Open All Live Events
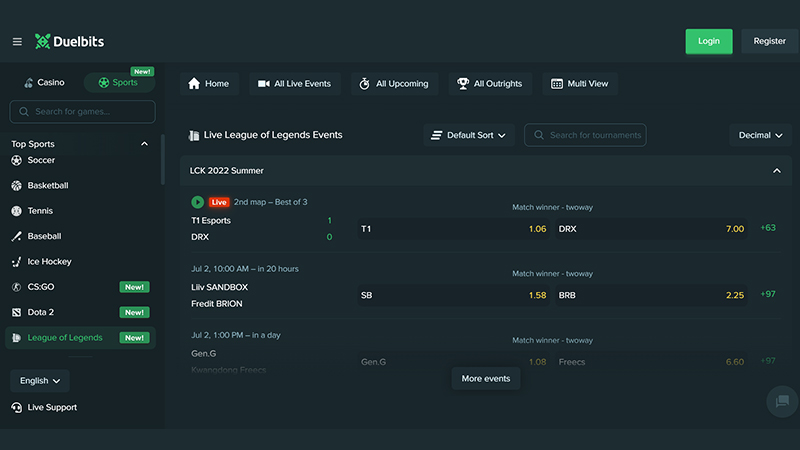Viewport: 800px width, 450px height. [x=294, y=84]
